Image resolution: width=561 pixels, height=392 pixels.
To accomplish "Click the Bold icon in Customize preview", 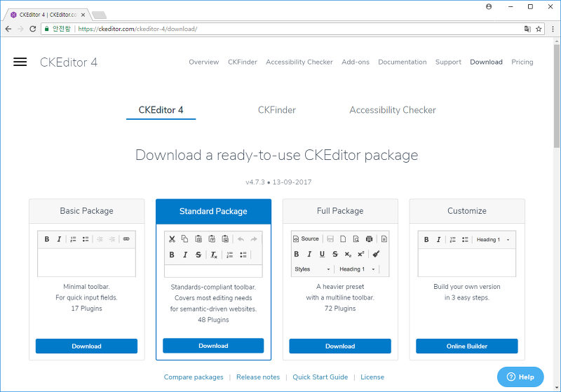I will point(426,240).
